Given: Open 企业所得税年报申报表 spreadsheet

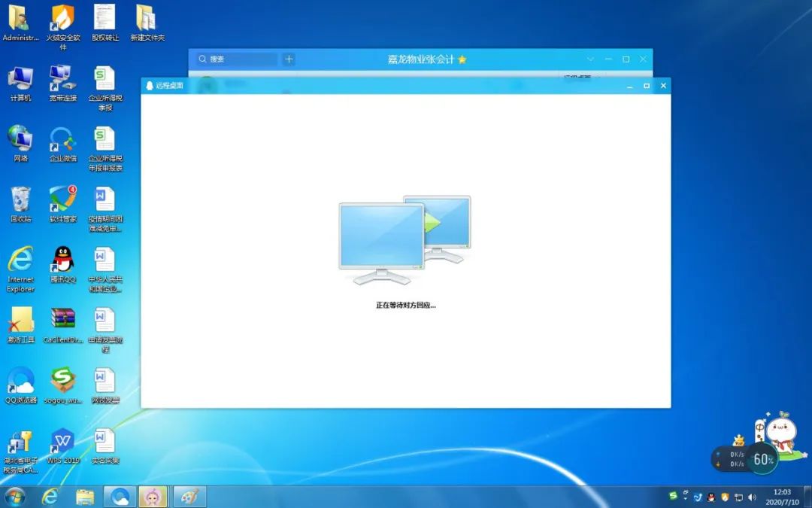Looking at the screenshot, I should click(x=105, y=149).
